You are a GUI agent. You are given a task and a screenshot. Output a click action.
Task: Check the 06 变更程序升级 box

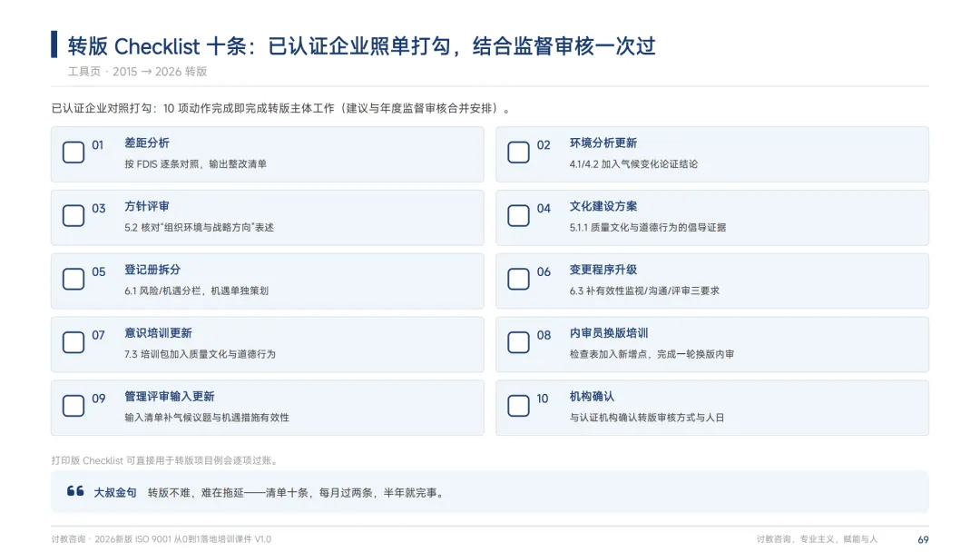[518, 279]
